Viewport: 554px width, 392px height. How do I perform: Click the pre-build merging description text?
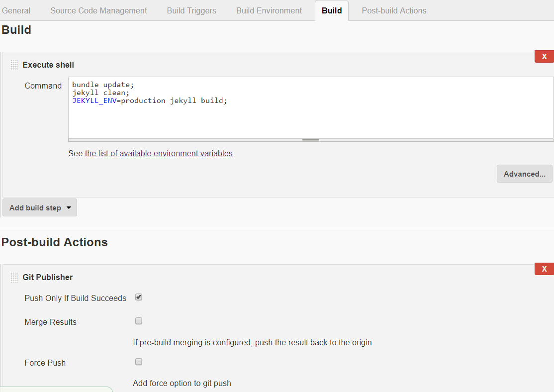tap(252, 343)
